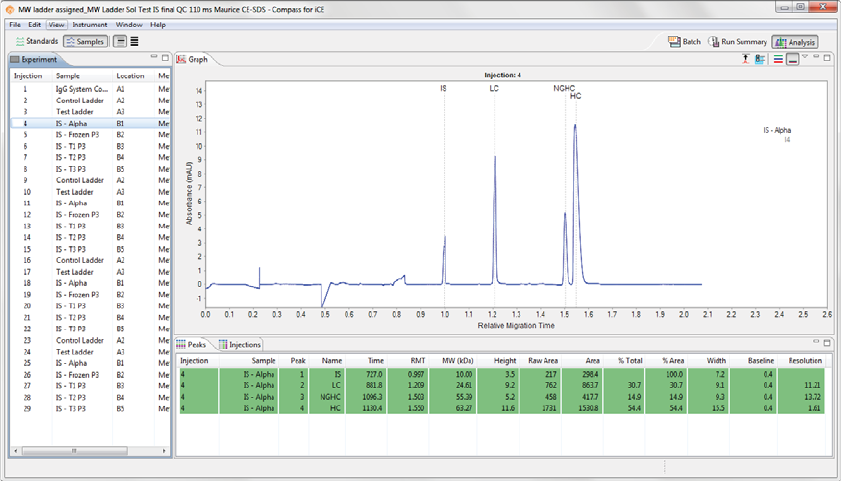Select multiple view stacked-lines icon

pyautogui.click(x=135, y=42)
